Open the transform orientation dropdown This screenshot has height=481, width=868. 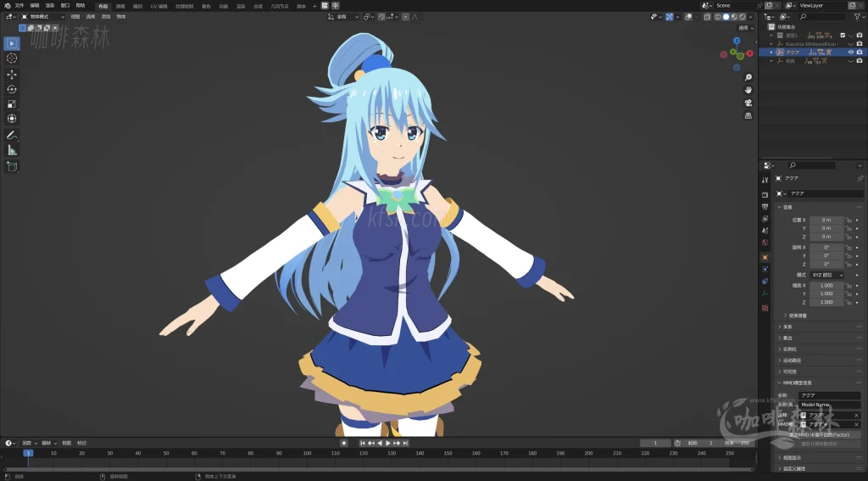[x=343, y=17]
